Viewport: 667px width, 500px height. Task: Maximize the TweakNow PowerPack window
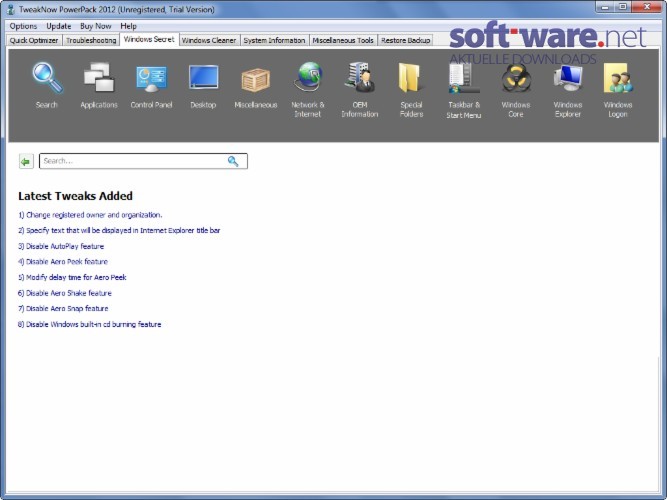623,7
